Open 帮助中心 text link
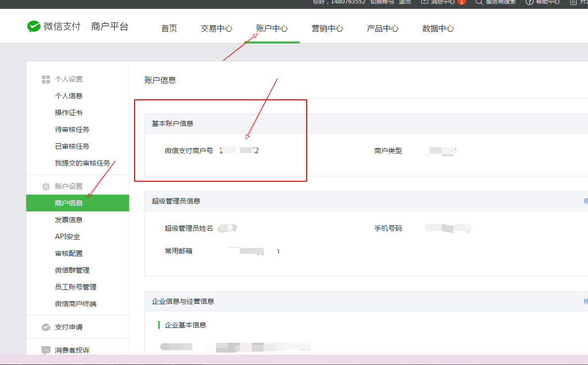The width and height of the screenshot is (588, 365). pos(548,2)
